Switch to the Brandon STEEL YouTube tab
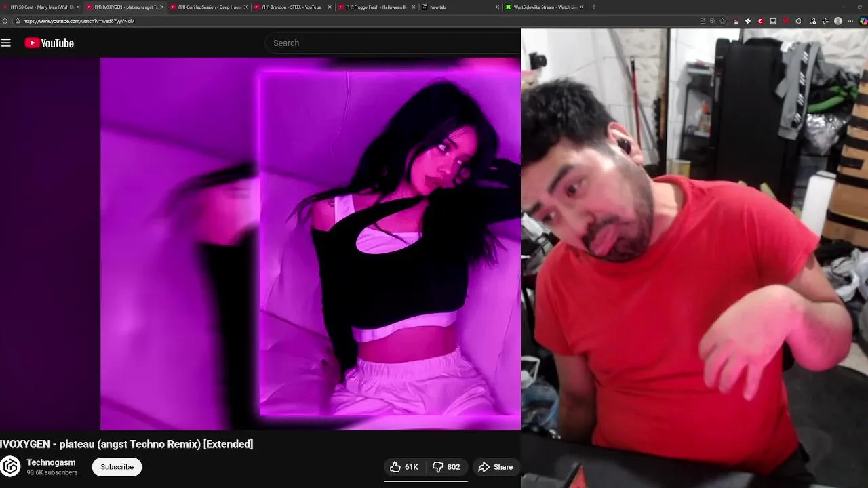 [x=292, y=7]
